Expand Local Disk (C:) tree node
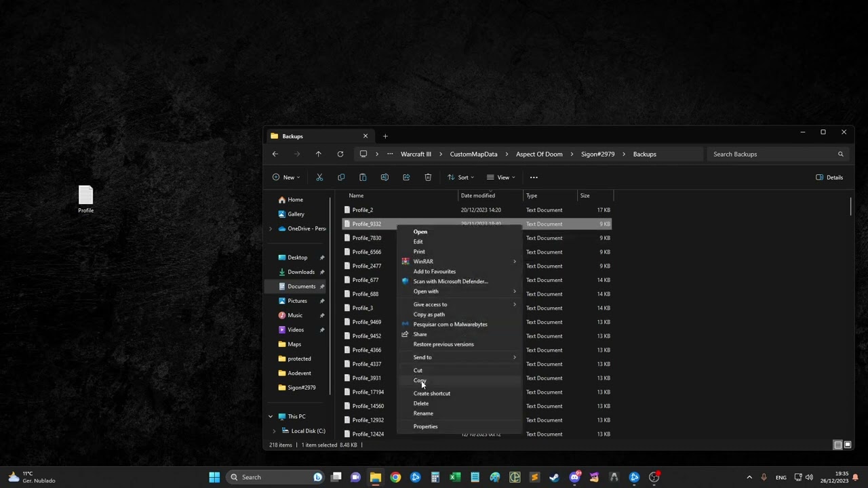 pyautogui.click(x=274, y=431)
